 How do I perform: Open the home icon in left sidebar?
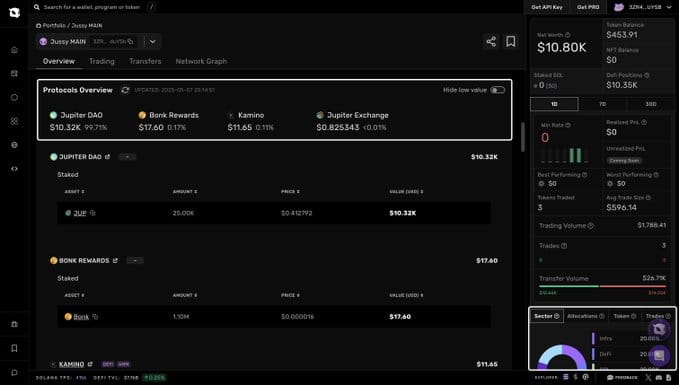click(x=14, y=50)
